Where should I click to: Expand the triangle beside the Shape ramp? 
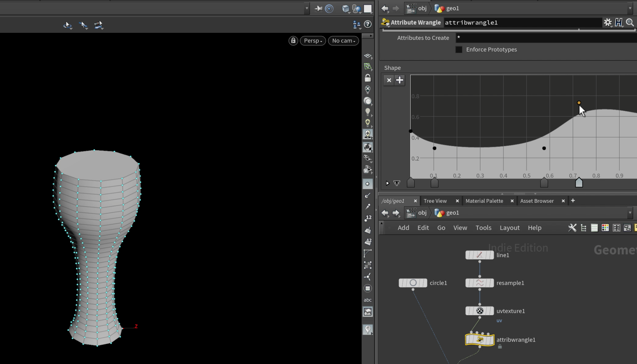pyautogui.click(x=387, y=183)
